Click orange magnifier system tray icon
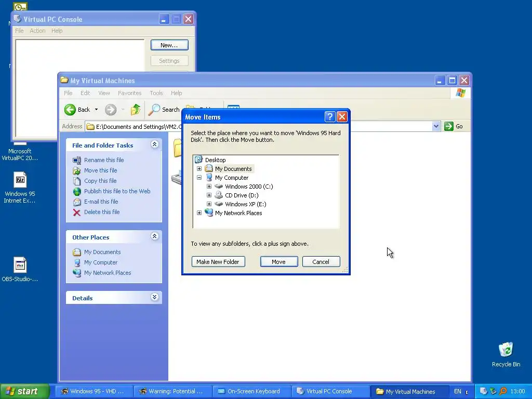Viewport: 532px width, 399px height. tap(503, 391)
